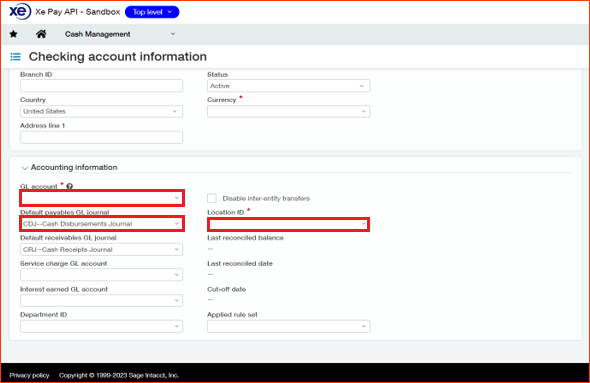Open the Default receivables GL journal dropdown
Screen dimensions: 590x383
(x=101, y=249)
